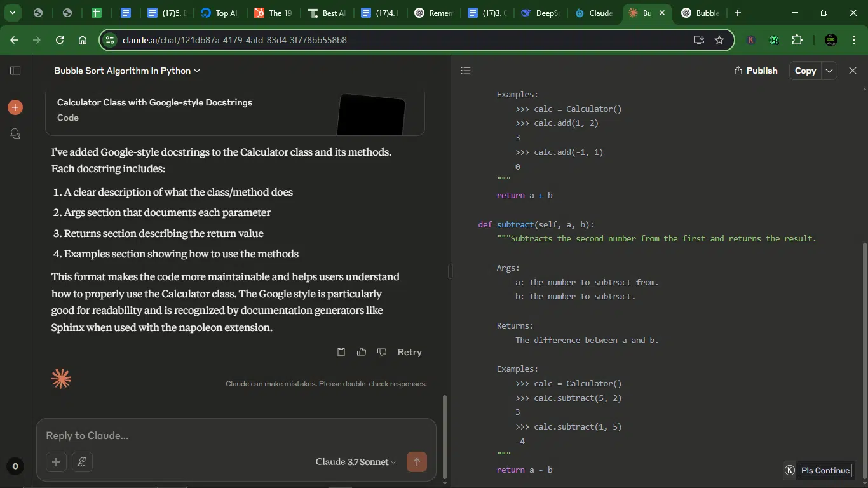The width and height of the screenshot is (868, 488).
Task: Click the artifact card thumbnail preview
Action: click(x=371, y=115)
